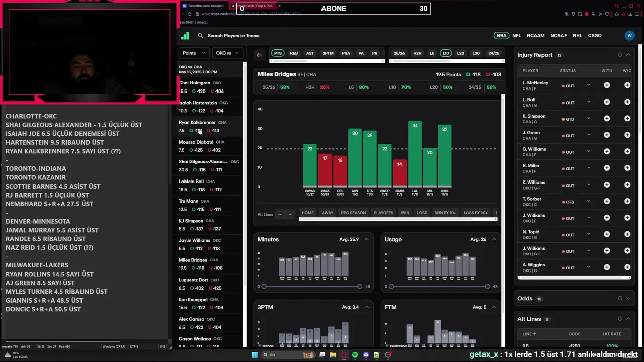Click the Odds panel info icon
The image size is (644, 362).
coord(620,298)
